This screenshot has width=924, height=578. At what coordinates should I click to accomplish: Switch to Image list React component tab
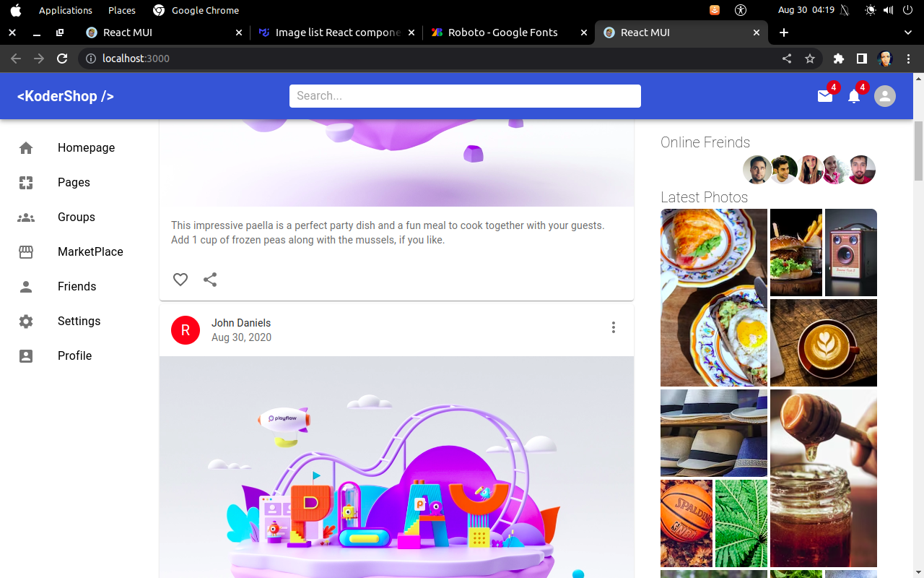coord(337,33)
